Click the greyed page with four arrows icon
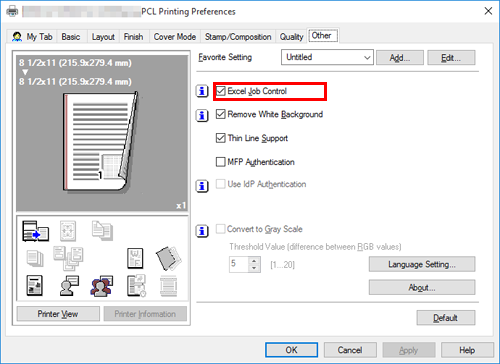500x364 pixels. click(x=68, y=231)
